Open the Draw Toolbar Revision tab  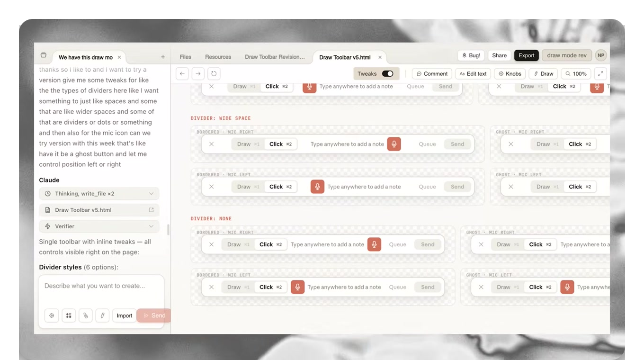coord(275,57)
